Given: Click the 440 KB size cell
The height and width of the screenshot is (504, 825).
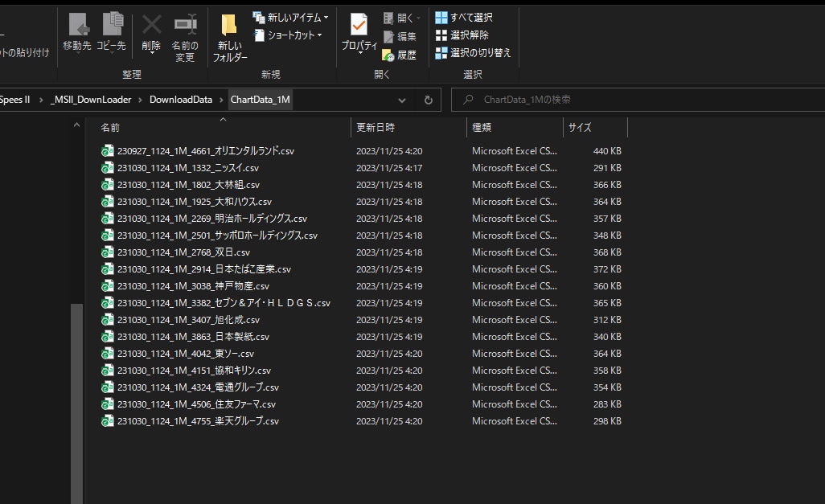Looking at the screenshot, I should [607, 151].
